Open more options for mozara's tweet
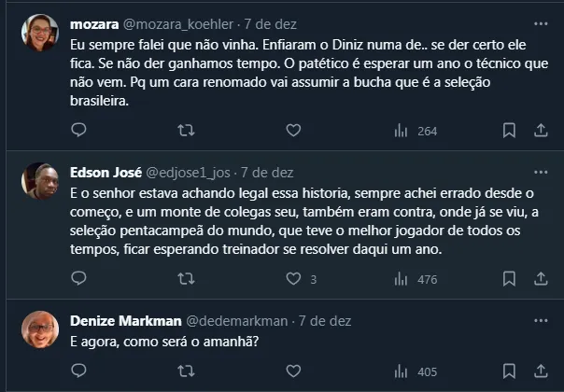Screen dimensions: 564x392 coord(541,23)
